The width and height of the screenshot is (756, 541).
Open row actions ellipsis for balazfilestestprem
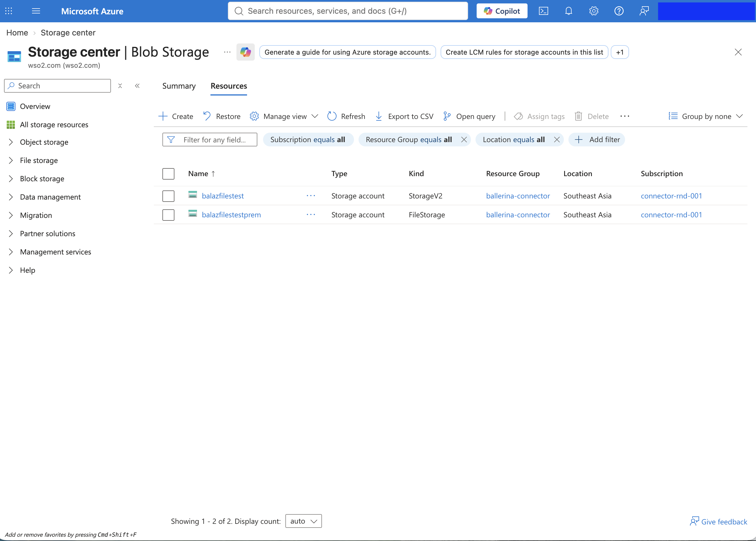[311, 215]
